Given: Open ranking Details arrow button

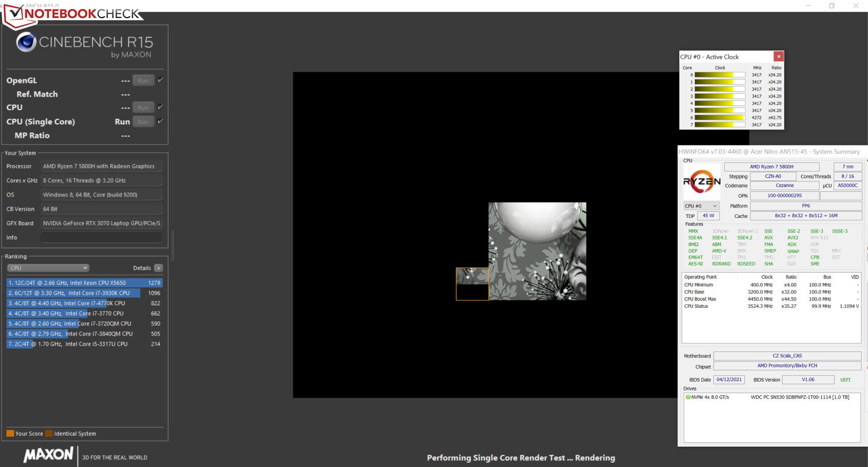Looking at the screenshot, I should [x=158, y=268].
